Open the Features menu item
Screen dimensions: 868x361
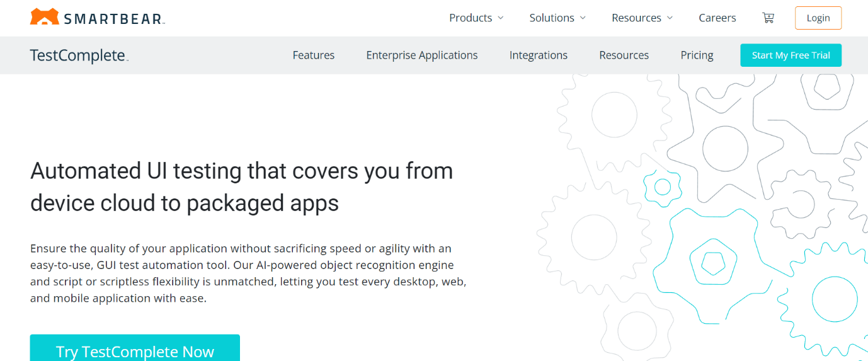(x=314, y=55)
